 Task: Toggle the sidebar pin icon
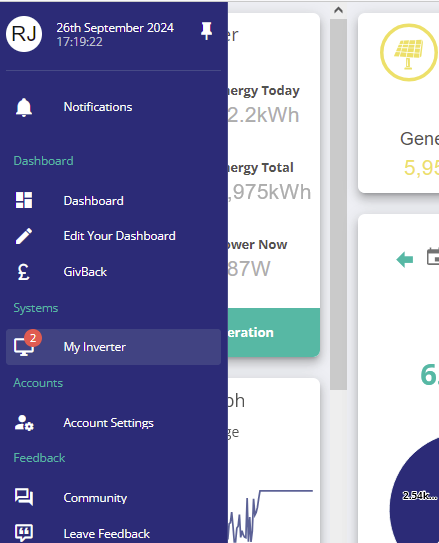coord(206,31)
